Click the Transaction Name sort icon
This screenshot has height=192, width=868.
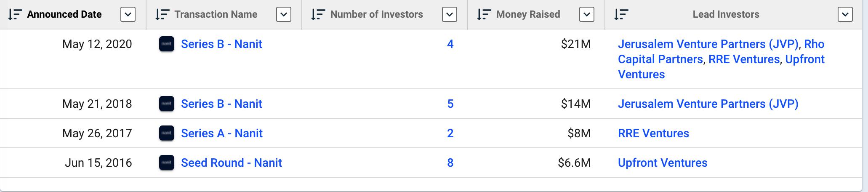coord(162,14)
